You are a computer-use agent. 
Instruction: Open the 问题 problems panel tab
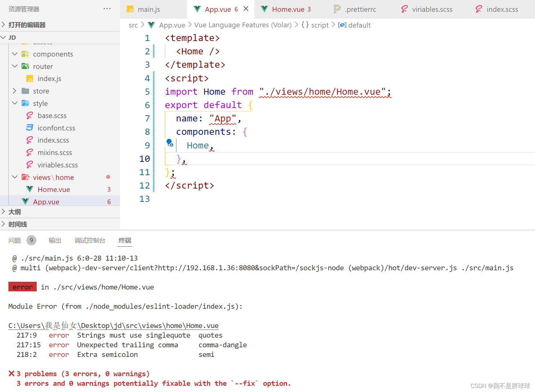coord(15,240)
